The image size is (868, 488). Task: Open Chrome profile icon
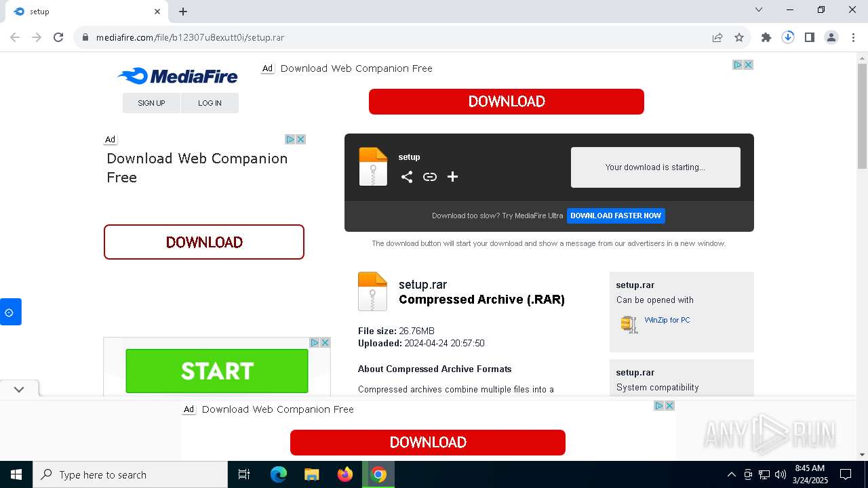tap(831, 37)
